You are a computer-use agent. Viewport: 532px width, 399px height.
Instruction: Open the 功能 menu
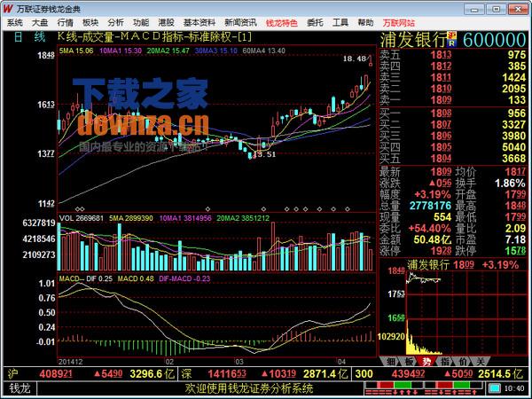coord(141,23)
